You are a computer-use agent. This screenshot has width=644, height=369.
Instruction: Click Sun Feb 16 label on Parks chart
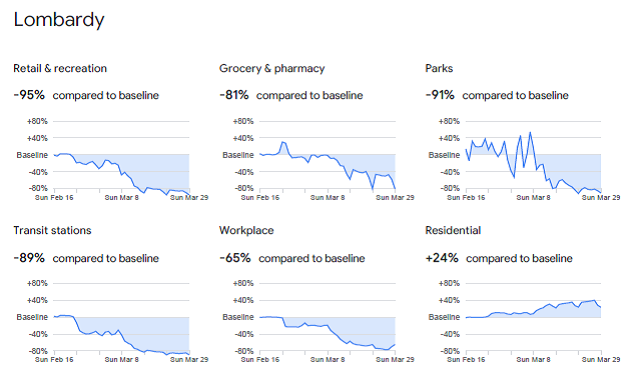[x=466, y=198]
